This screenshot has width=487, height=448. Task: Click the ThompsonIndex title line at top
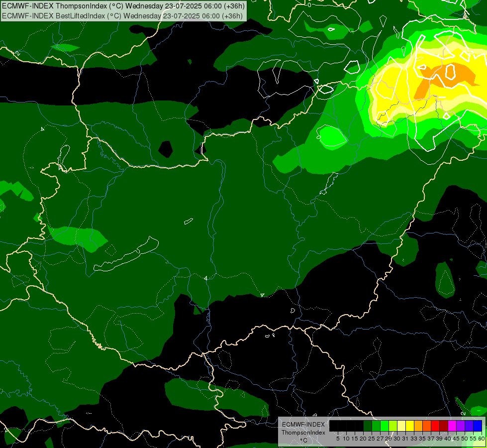coord(123,6)
